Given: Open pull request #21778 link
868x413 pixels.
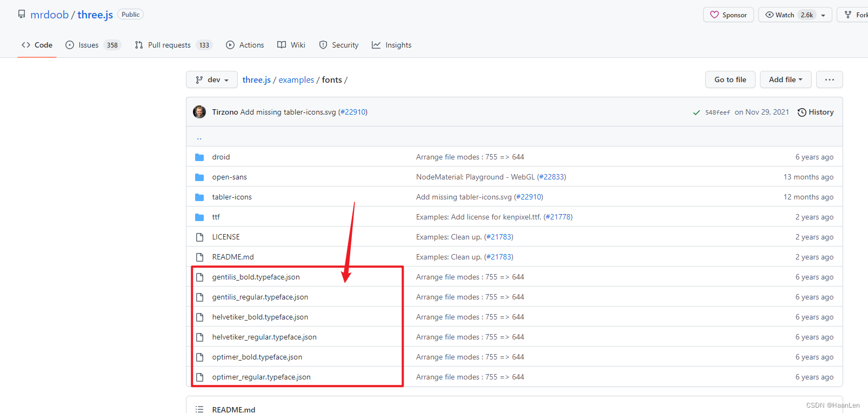Looking at the screenshot, I should (558, 217).
